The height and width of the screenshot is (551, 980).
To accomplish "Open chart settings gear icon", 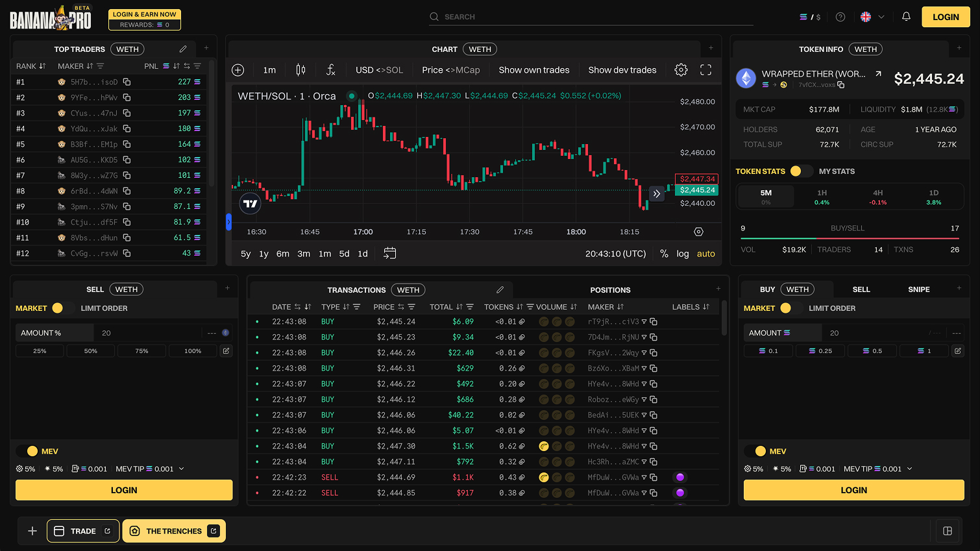I will [681, 69].
